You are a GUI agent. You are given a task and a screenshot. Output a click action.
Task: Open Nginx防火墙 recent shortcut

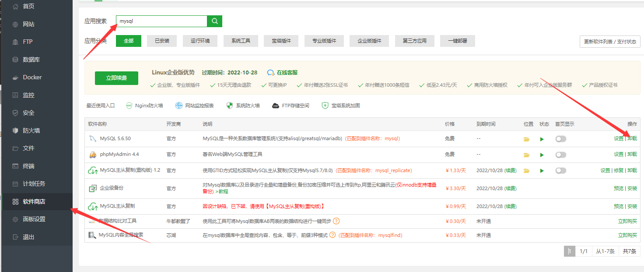[144, 106]
